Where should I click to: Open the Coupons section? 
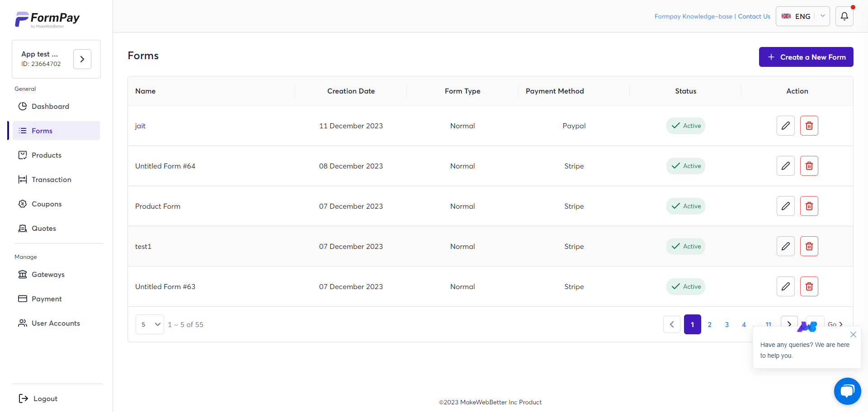[47, 204]
